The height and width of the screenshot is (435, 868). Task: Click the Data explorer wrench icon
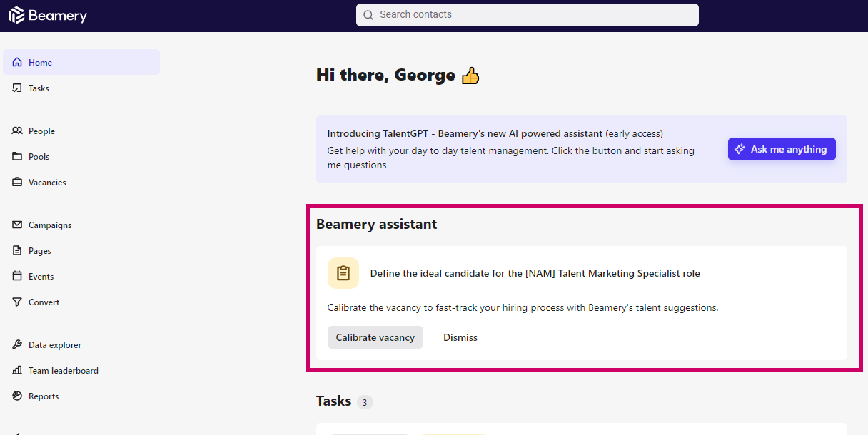(17, 345)
